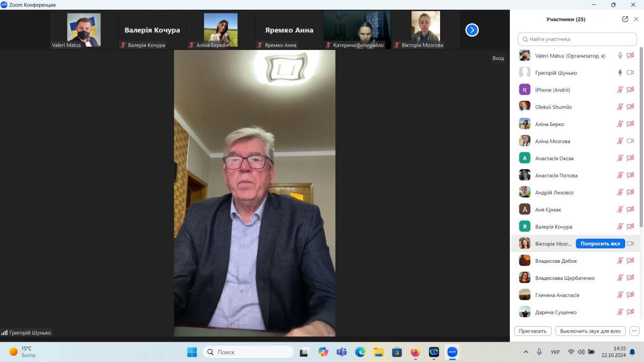Open Firefox from the taskbar
Viewport: 644px width, 362px height.
point(415,352)
